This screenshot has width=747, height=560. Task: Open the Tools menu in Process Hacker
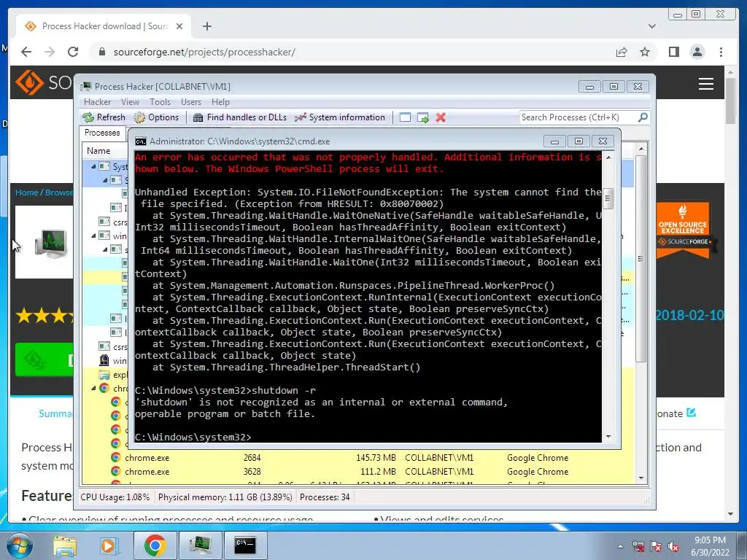[160, 102]
